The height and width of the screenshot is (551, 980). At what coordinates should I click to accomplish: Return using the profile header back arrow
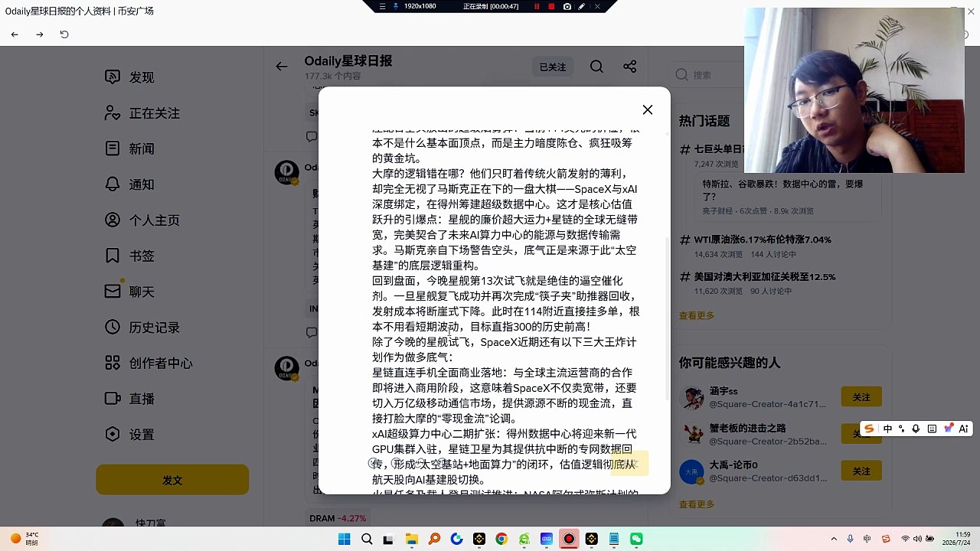coord(282,67)
